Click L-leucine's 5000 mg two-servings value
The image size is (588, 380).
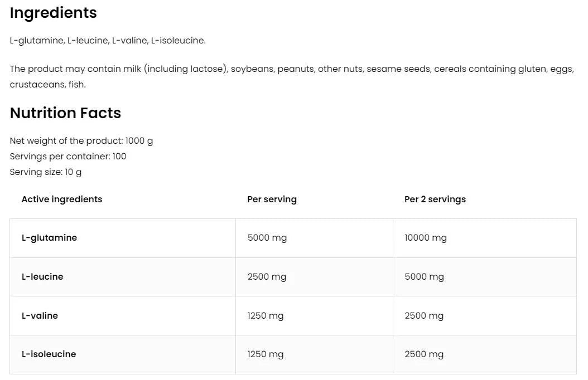click(424, 276)
